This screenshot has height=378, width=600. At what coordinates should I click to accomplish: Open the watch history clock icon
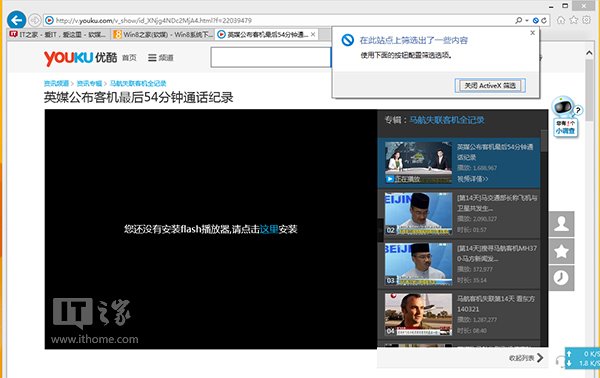tap(561, 278)
